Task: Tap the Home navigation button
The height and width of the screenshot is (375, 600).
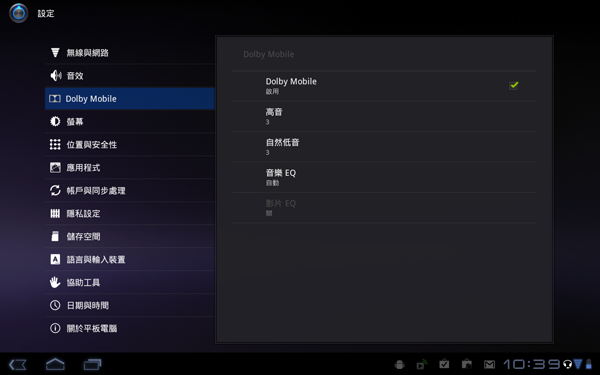Action: point(55,364)
